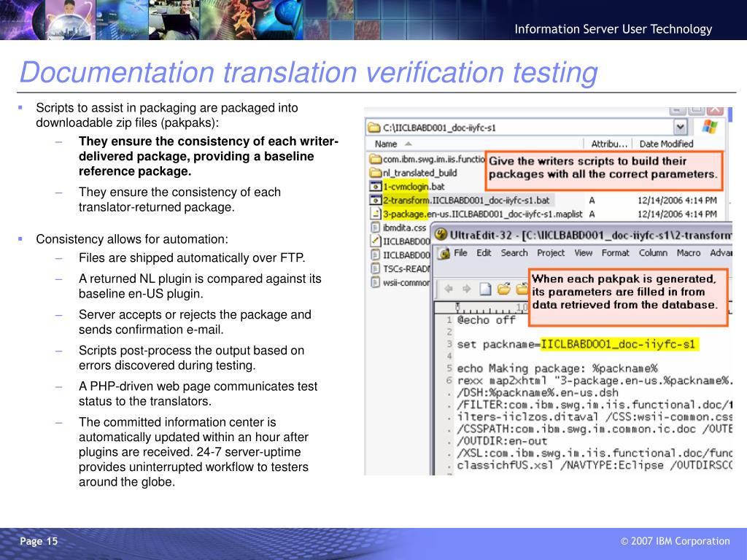This screenshot has width=747, height=560.
Task: Select the com.ibm.swg.im.iis.functio folder icon
Action: [x=376, y=159]
